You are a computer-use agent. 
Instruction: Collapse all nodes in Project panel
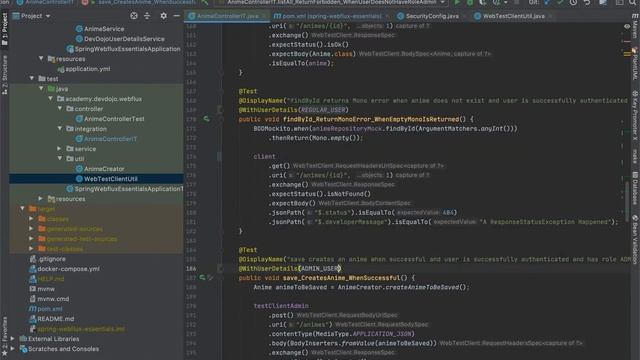pyautogui.click(x=147, y=16)
